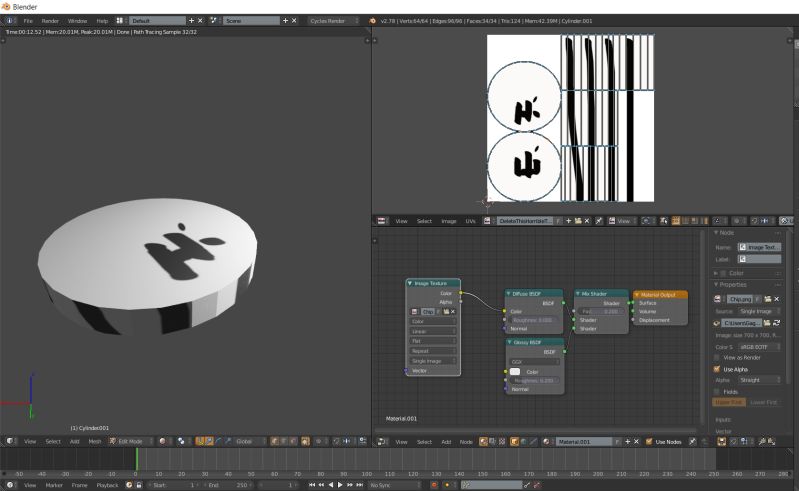Open the Window menu
The image size is (799, 491).
[77, 21]
